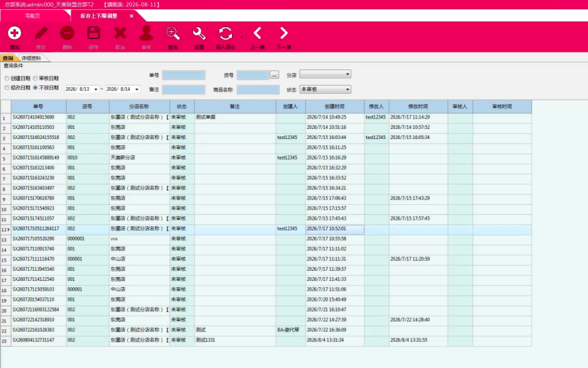Switch to the 查询 sub-tab
Screen dimensions: 588x368
point(9,58)
